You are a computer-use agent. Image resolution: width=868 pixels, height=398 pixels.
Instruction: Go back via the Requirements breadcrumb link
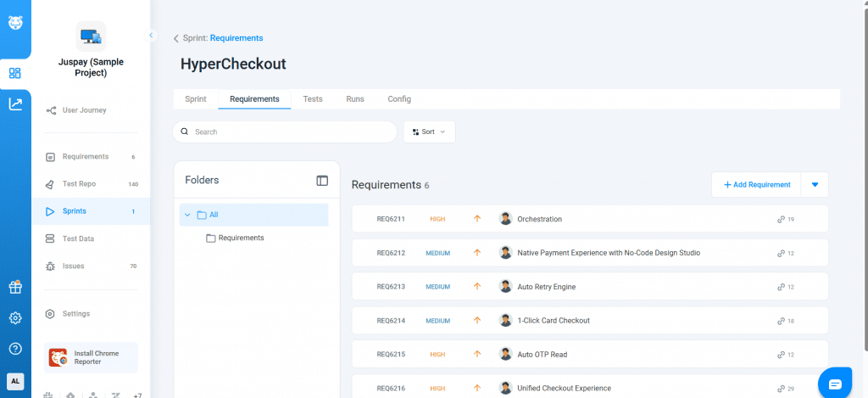236,38
